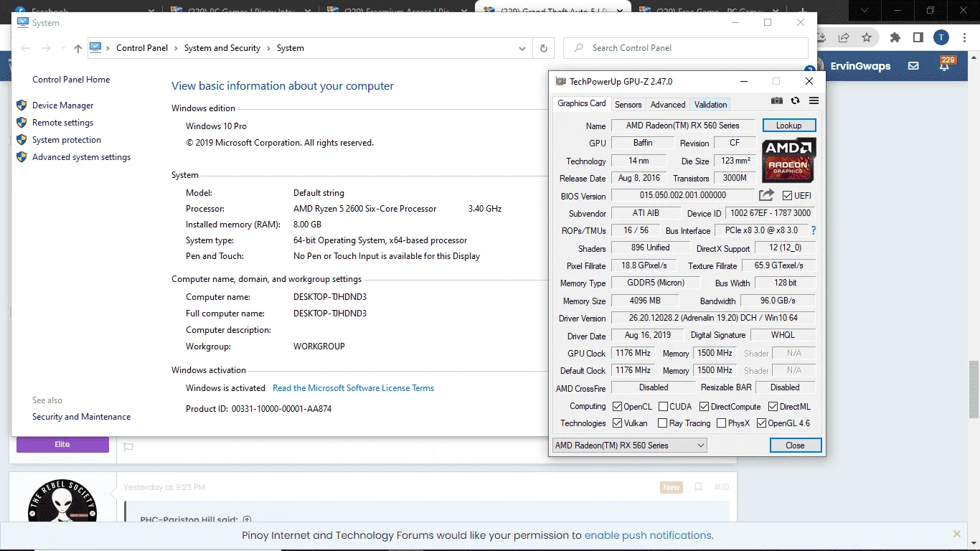Screen dimensions: 980x551
Task: Dismiss the push notifications banner
Action: (x=957, y=534)
